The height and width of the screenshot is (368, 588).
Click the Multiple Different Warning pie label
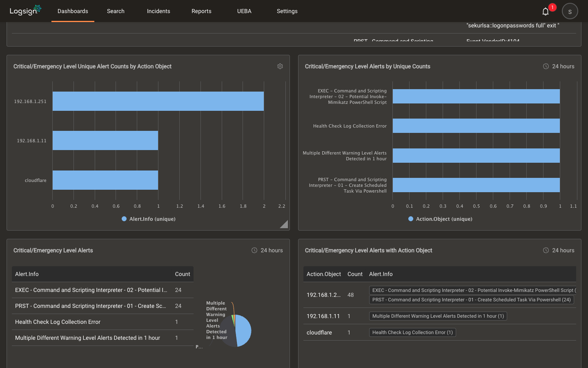click(x=216, y=320)
